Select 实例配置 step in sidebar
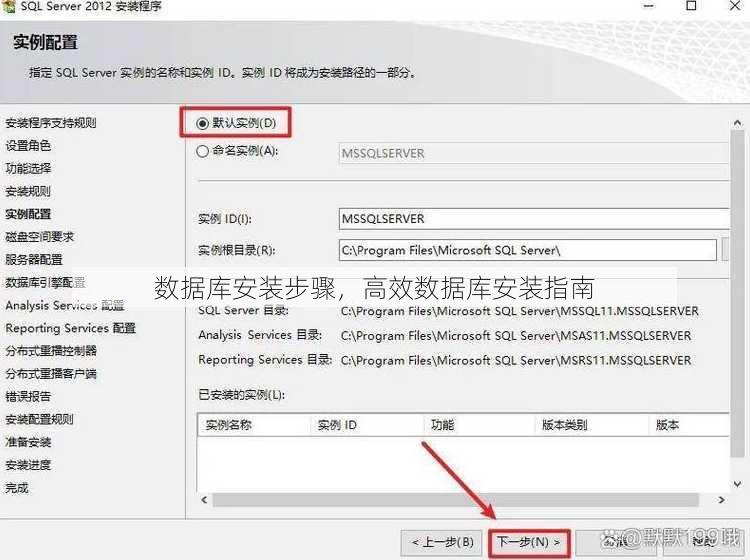 point(28,214)
